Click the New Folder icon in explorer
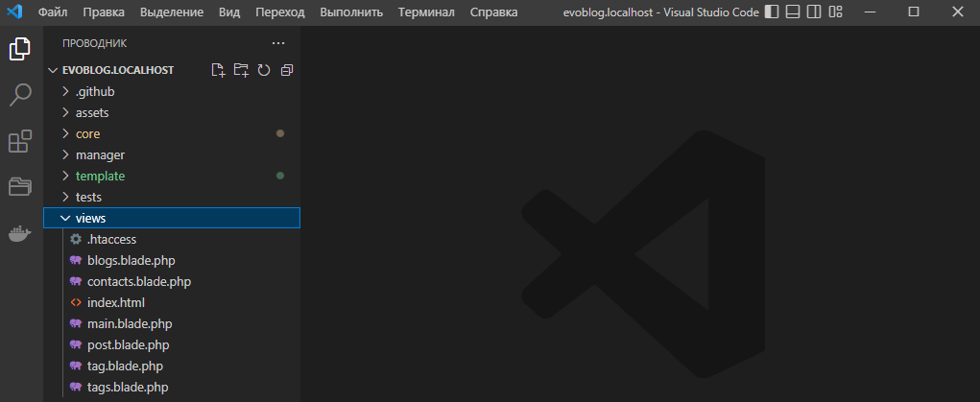This screenshot has height=402, width=980. click(x=241, y=70)
